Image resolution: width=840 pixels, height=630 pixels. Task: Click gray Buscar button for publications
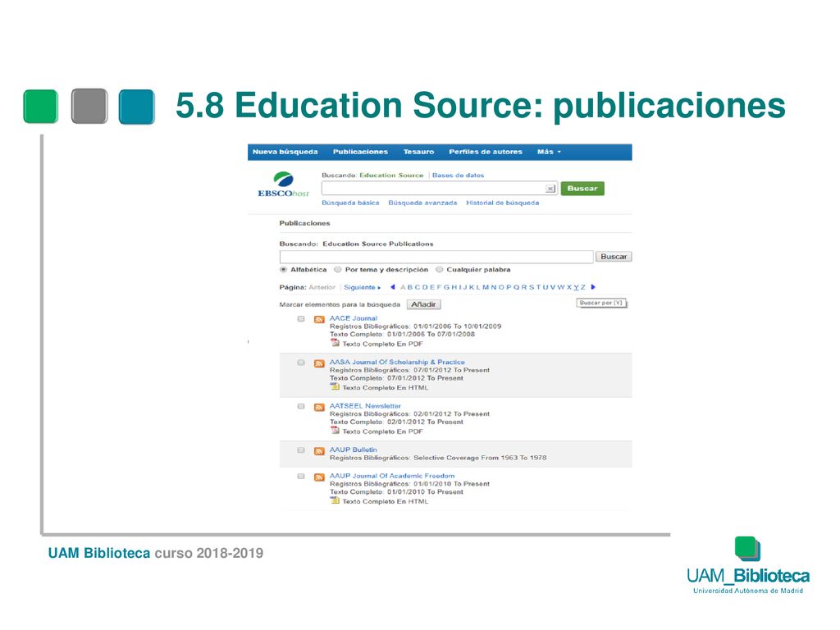pyautogui.click(x=614, y=257)
